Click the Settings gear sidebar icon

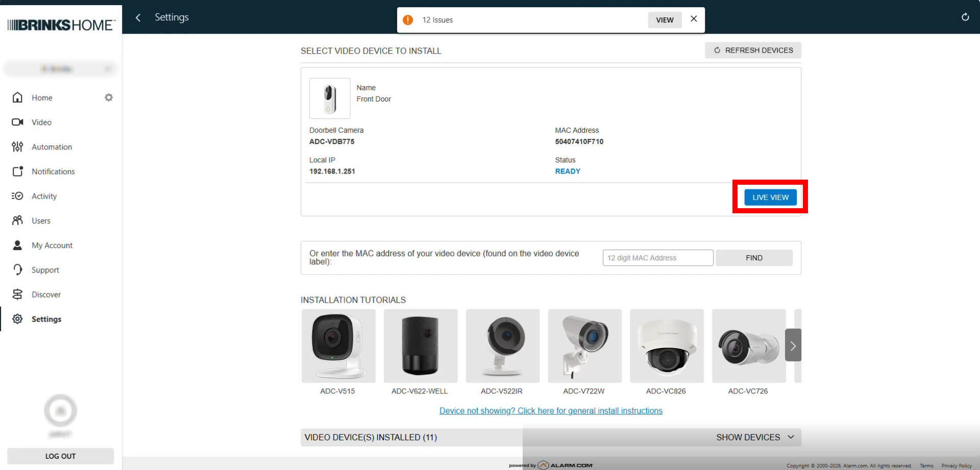(x=17, y=319)
